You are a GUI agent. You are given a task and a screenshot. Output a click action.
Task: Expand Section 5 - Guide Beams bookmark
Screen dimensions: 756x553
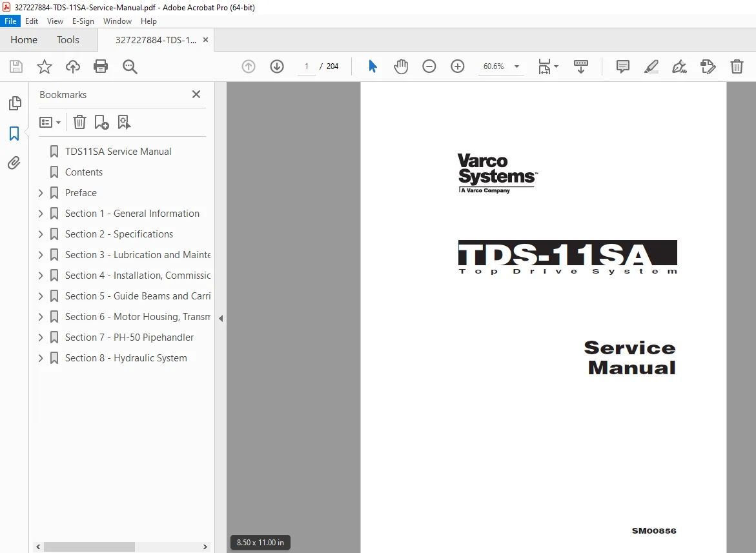(41, 296)
